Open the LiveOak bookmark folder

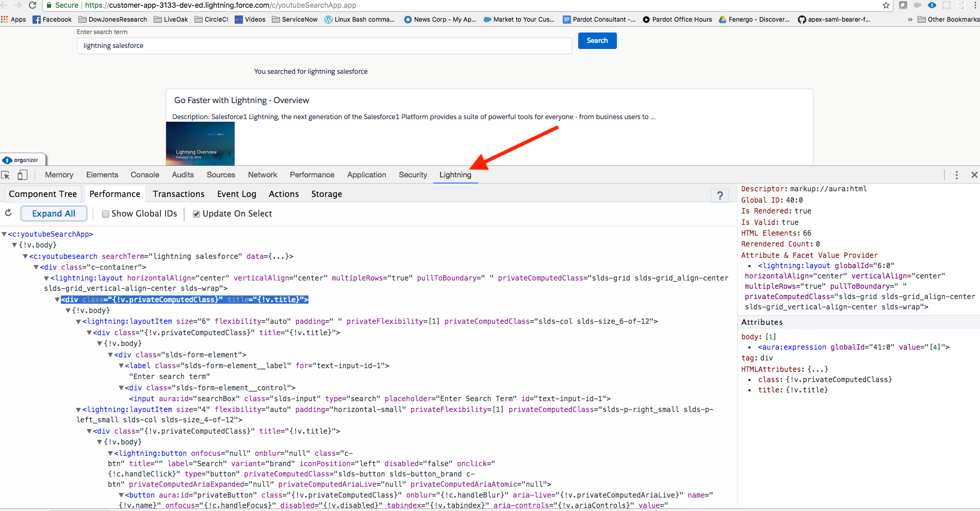click(171, 20)
